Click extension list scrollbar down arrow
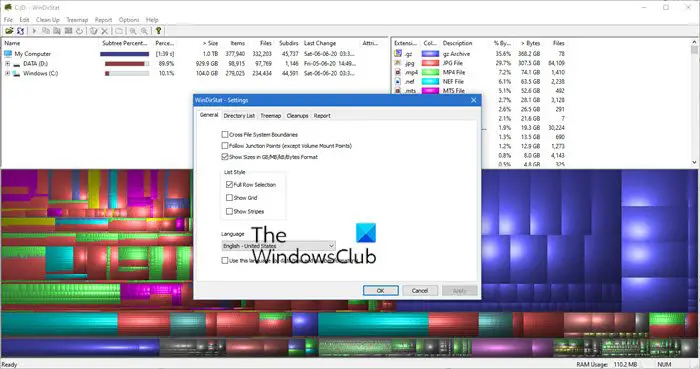Screen dimensions: 700x369 coord(695,162)
